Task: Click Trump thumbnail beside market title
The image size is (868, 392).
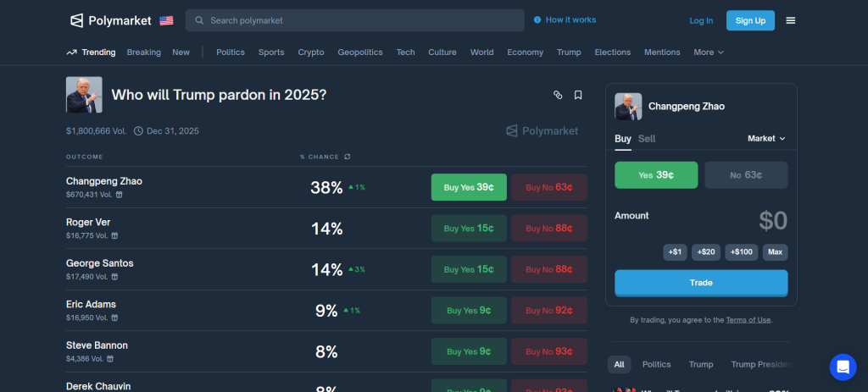Action: pos(84,95)
